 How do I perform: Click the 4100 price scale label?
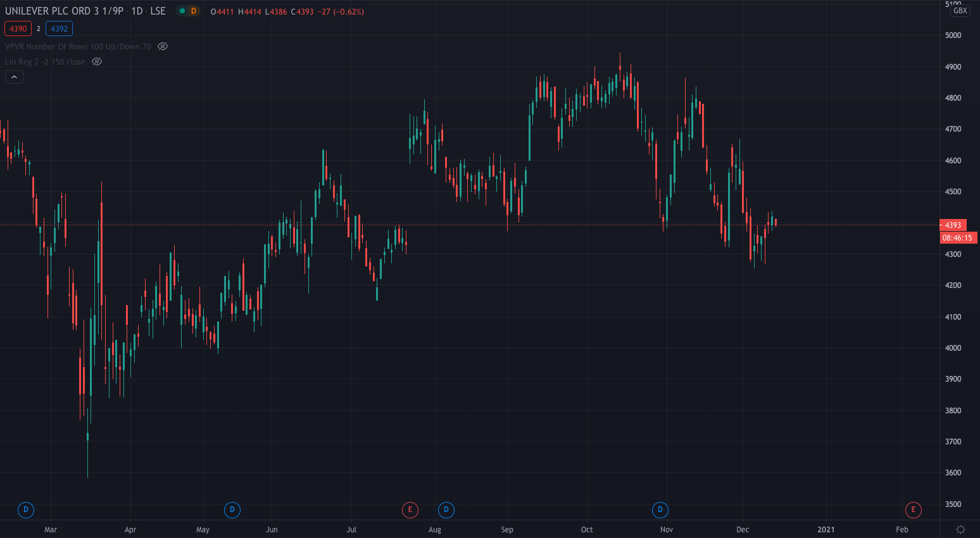pyautogui.click(x=953, y=317)
